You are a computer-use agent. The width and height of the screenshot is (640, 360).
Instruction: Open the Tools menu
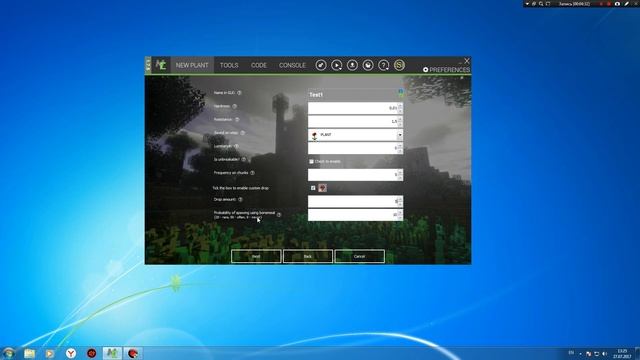[229, 65]
